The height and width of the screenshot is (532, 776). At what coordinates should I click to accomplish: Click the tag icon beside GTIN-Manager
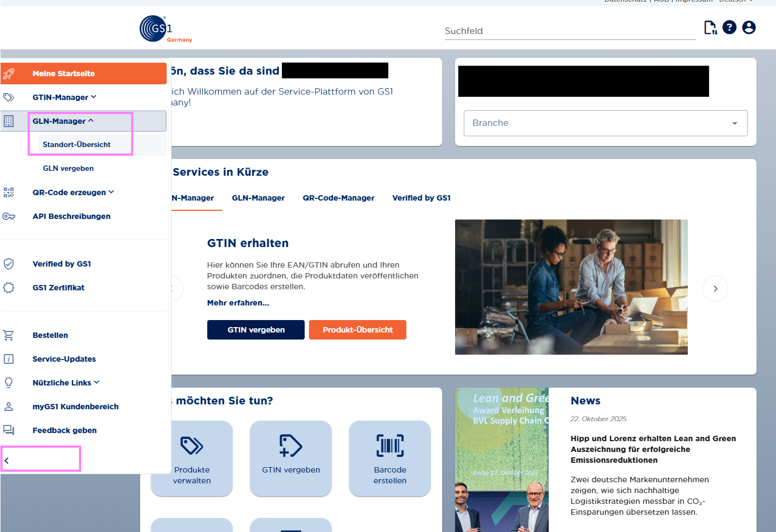pyautogui.click(x=9, y=97)
